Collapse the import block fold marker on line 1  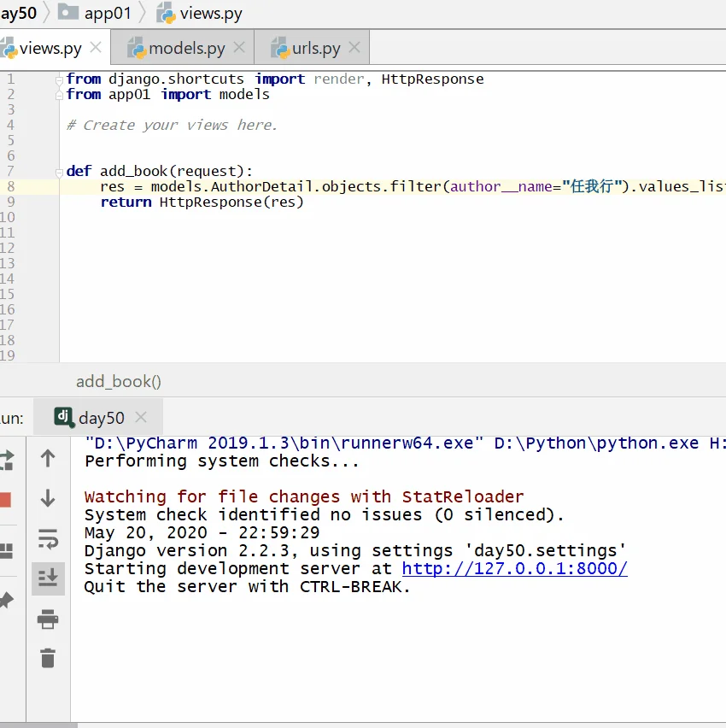[x=59, y=79]
